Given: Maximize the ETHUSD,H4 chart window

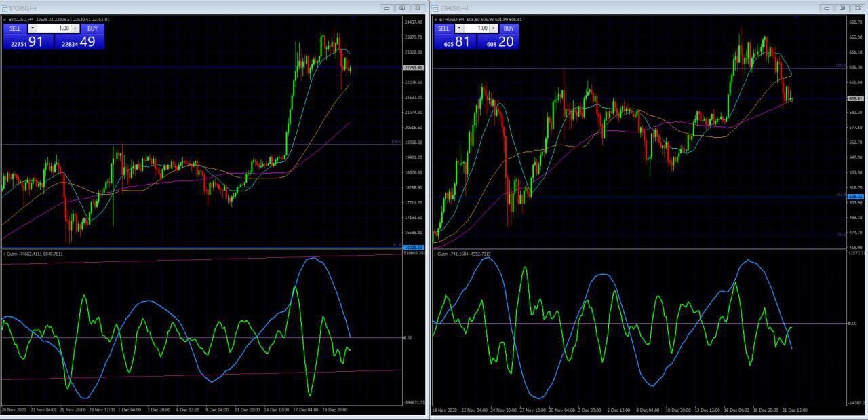Looking at the screenshot, I should 842,8.
